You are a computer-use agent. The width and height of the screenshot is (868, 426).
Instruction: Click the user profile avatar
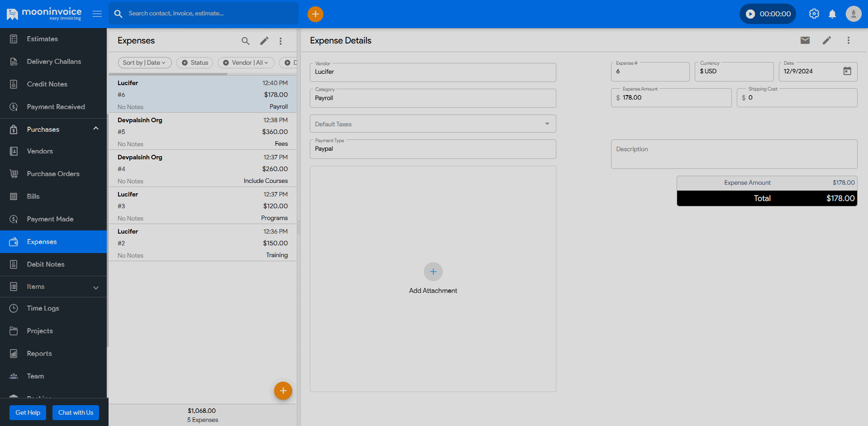(854, 14)
